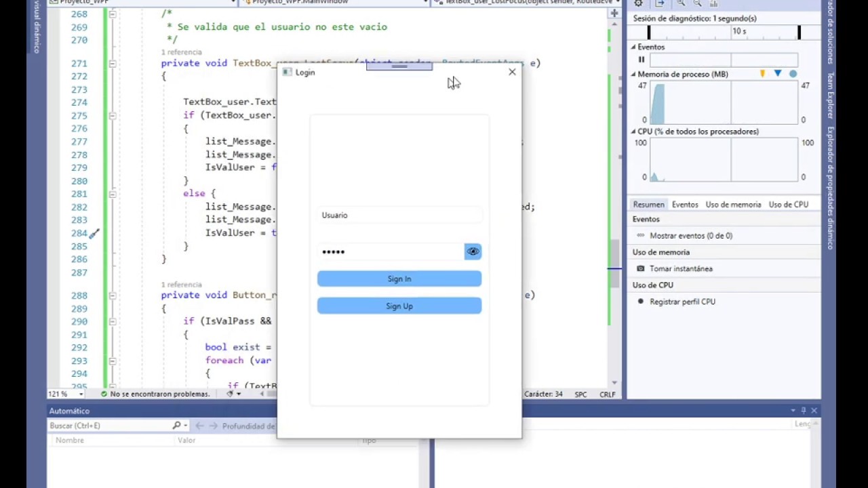Click the export arrow icon in diagnostics toolbar
The image size is (868, 488).
pos(660,3)
